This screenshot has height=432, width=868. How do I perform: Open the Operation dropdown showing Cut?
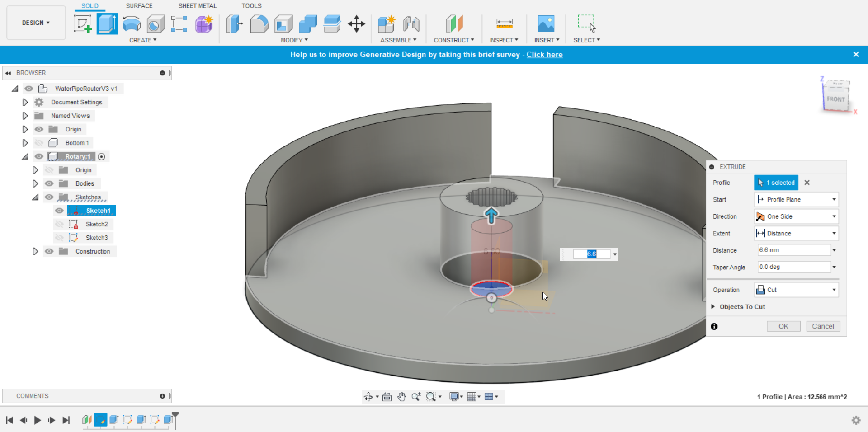[796, 290]
